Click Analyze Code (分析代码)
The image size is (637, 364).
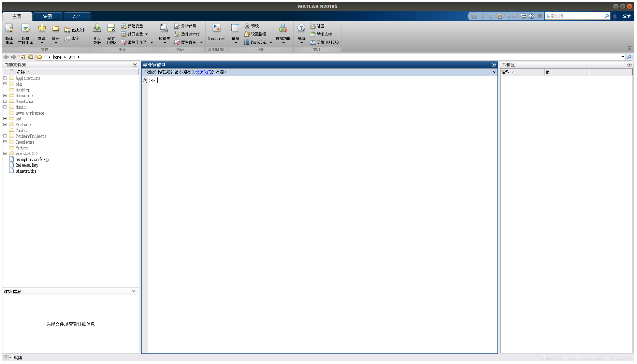tap(185, 26)
